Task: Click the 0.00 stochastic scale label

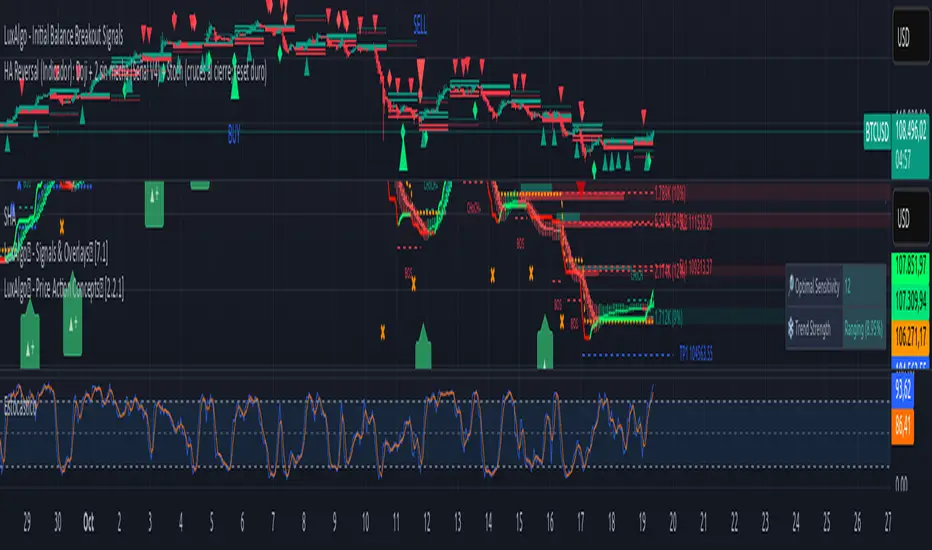Action: click(902, 483)
